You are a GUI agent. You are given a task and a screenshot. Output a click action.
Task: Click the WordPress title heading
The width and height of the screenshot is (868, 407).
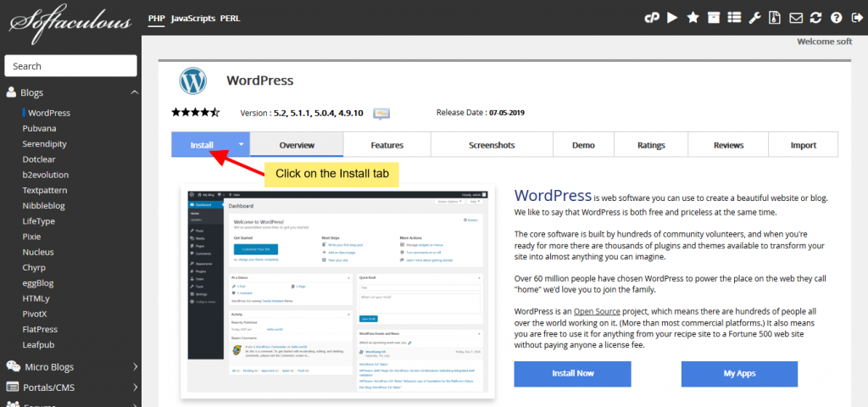click(259, 81)
